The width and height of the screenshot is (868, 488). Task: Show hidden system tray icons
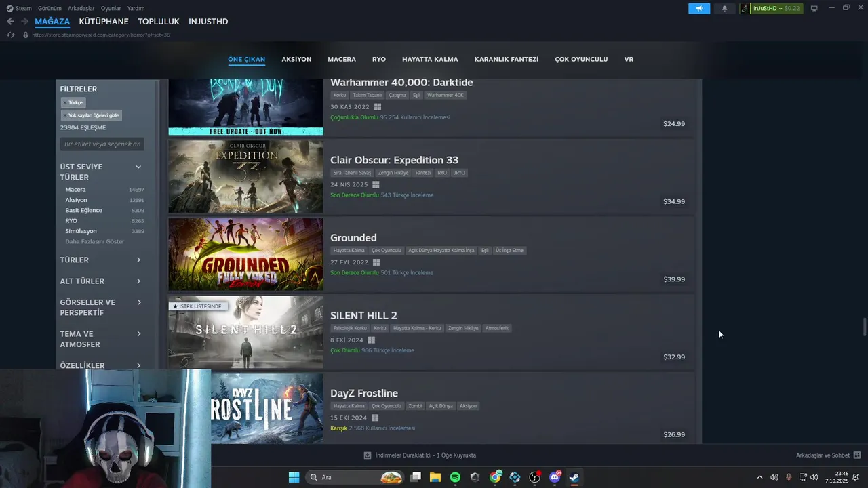click(759, 477)
